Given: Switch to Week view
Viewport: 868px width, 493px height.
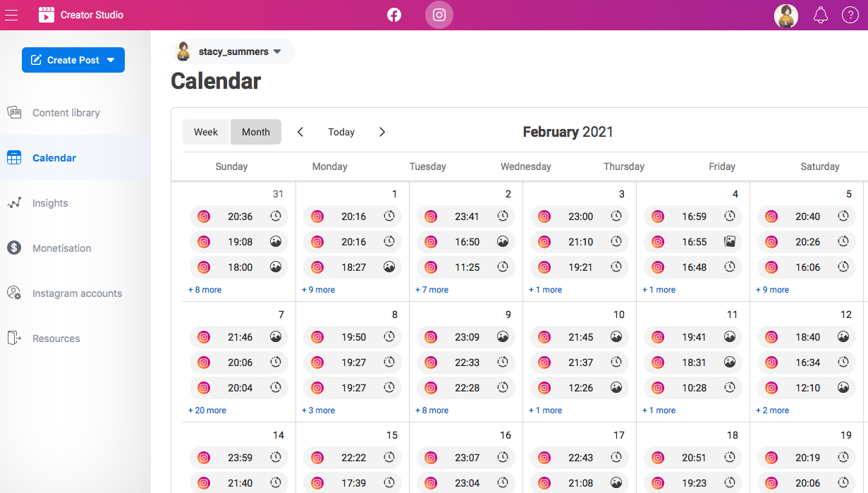Looking at the screenshot, I should point(206,132).
